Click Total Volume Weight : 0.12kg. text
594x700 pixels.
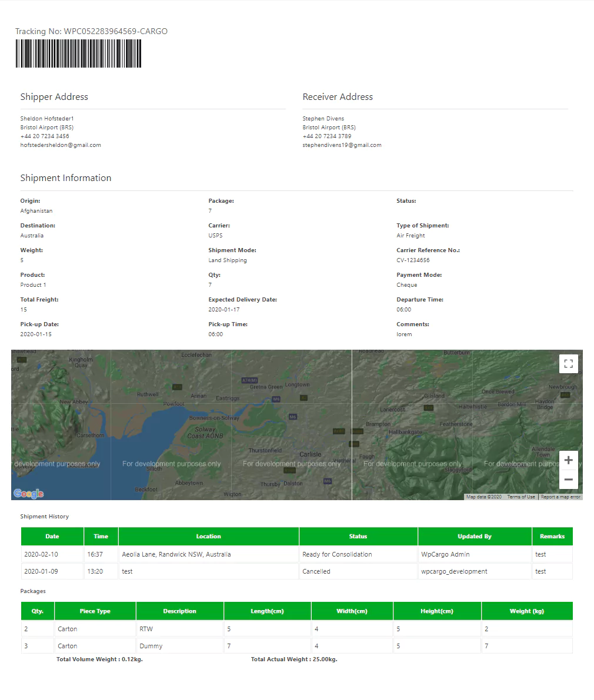(99, 659)
